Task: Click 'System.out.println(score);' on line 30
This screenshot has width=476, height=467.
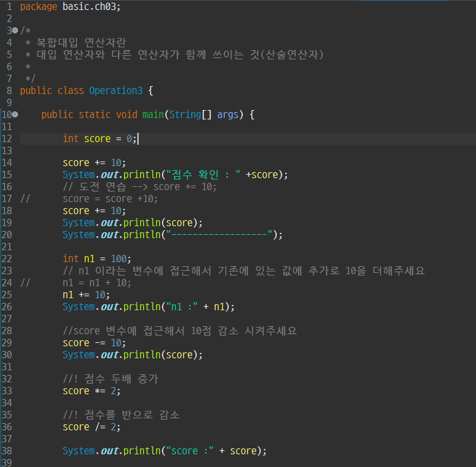Action: tap(133, 355)
